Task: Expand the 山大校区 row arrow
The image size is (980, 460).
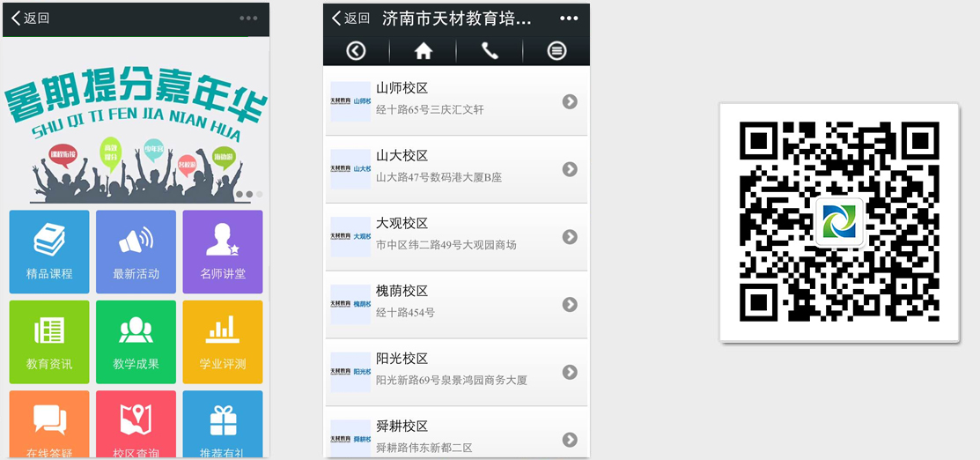Action: [570, 169]
